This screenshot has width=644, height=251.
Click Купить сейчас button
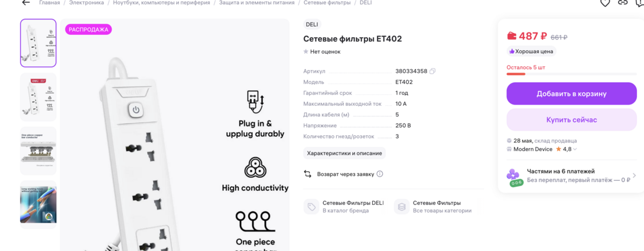pyautogui.click(x=571, y=120)
